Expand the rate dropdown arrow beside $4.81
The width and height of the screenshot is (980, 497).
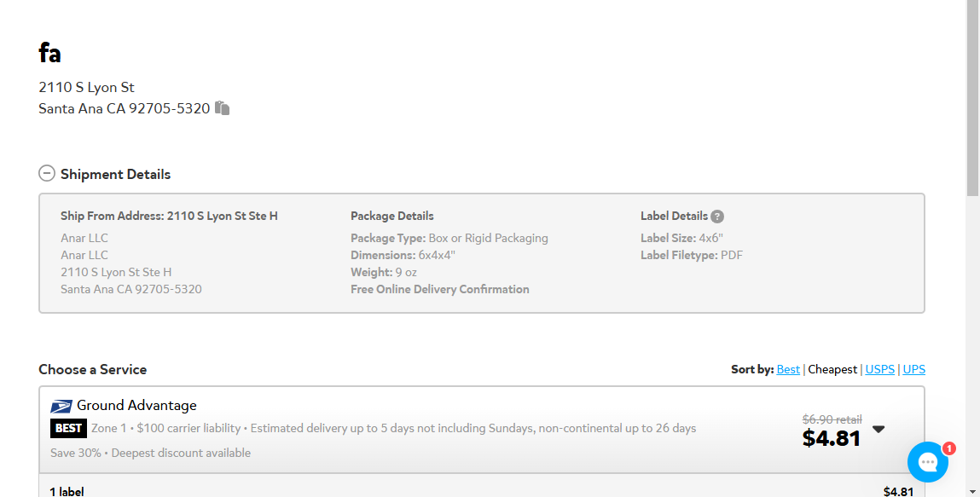[879, 429]
